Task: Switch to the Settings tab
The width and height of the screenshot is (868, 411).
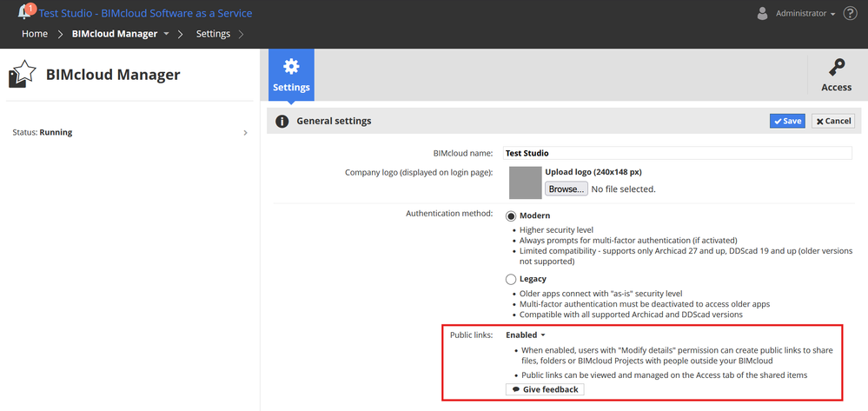Action: (291, 75)
